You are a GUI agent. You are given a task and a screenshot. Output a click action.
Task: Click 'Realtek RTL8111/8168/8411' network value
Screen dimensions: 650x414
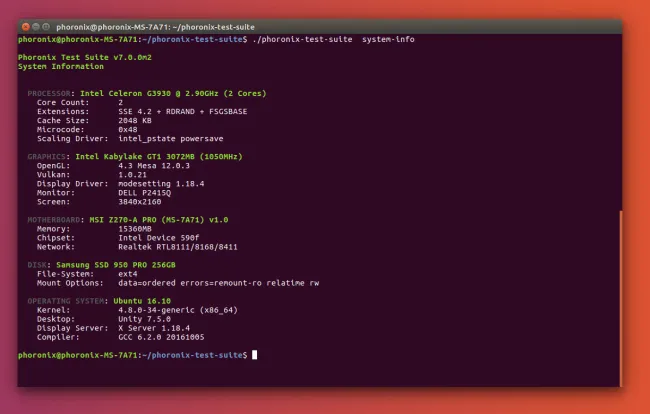pos(178,247)
